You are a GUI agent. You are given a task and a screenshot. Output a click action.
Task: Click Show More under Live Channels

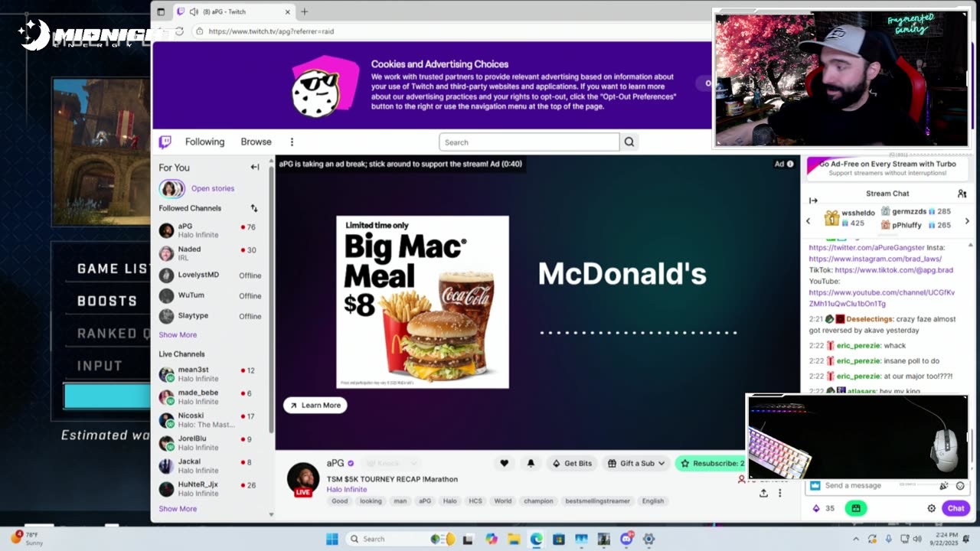[178, 509]
